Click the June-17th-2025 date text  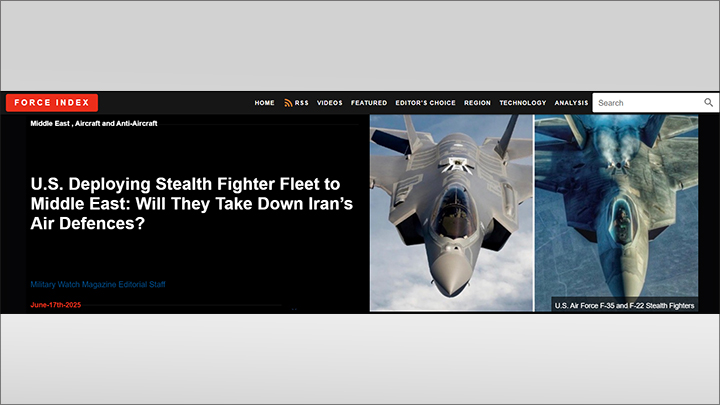[x=56, y=305]
